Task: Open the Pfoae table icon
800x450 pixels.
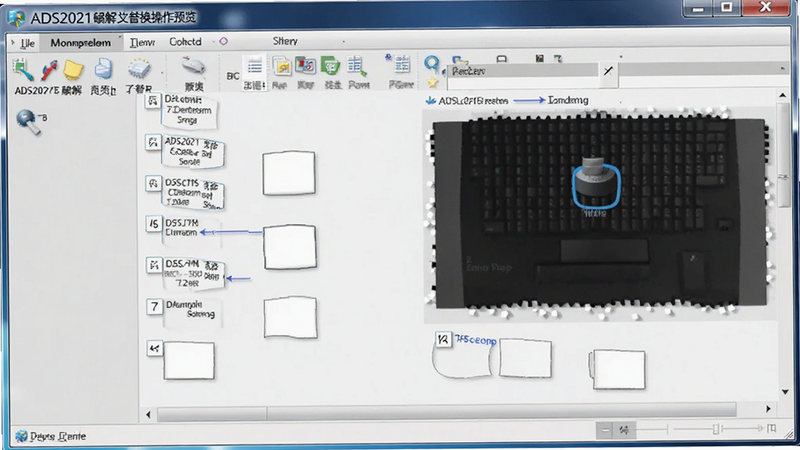Action: 402,64
